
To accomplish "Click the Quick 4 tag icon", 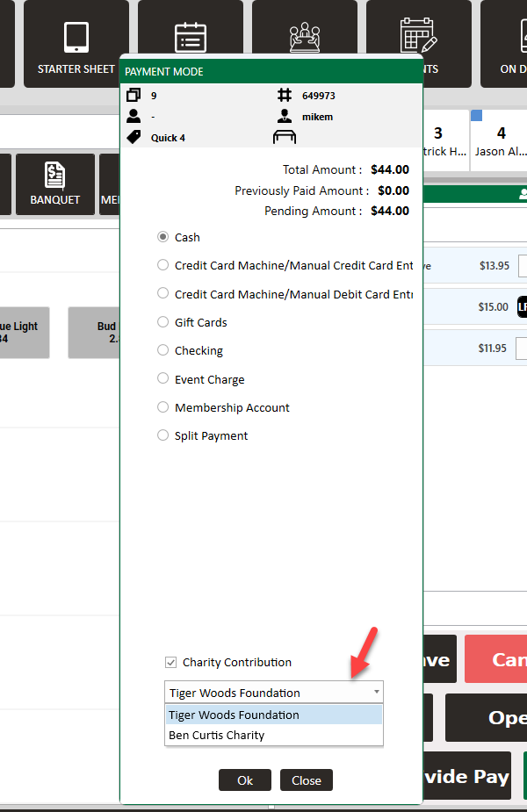I will [134, 137].
